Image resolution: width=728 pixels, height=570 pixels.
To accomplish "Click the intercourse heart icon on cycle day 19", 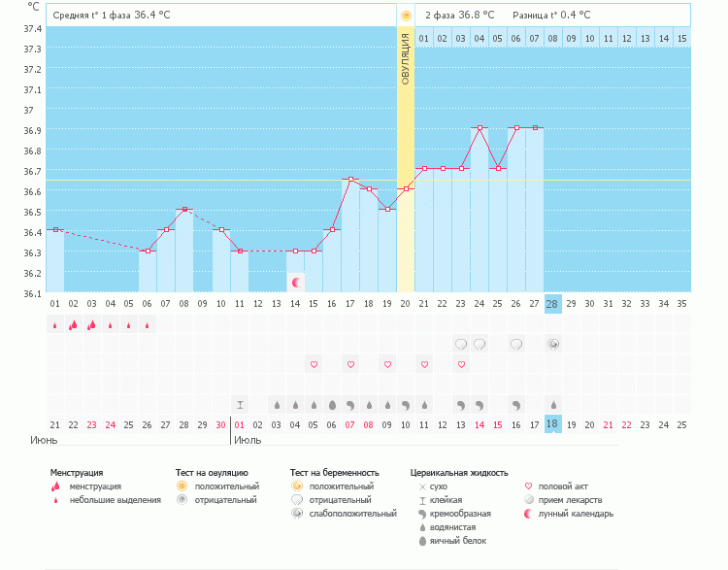I will tap(387, 364).
